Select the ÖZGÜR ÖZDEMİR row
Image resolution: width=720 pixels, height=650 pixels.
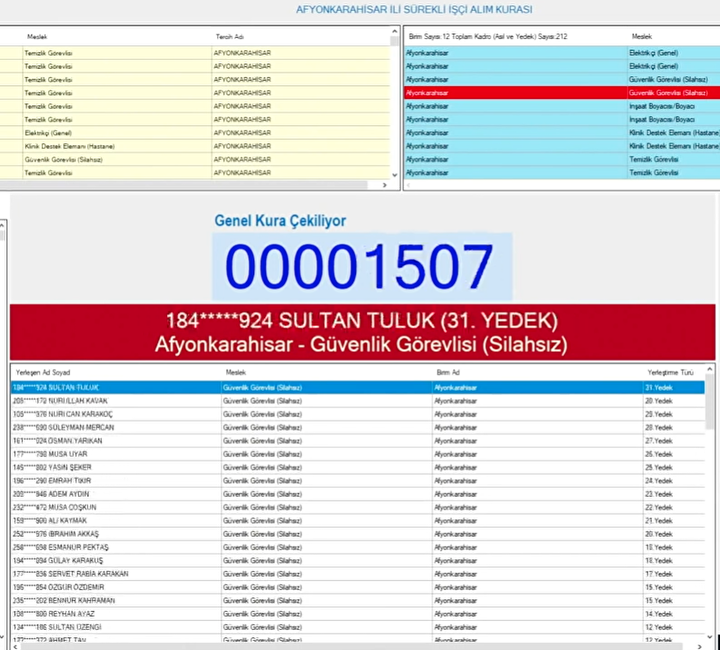(x=358, y=587)
